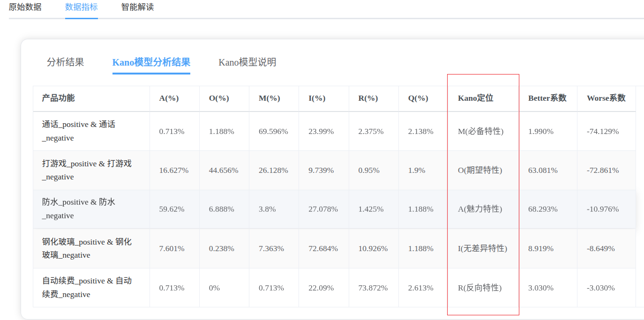
Task: Click the A(%) column header
Action: 169,98
